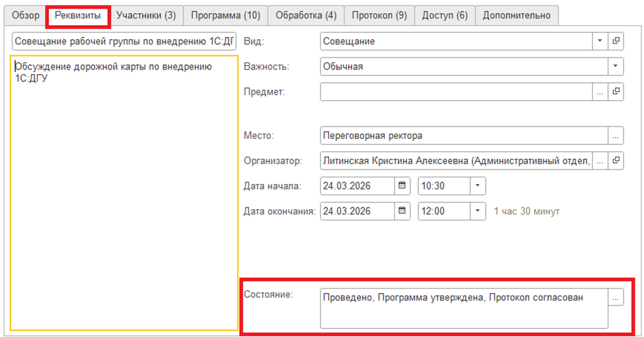Switch to the Обзор tab

26,15
